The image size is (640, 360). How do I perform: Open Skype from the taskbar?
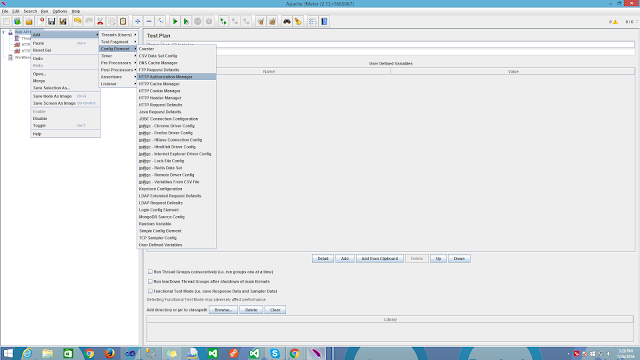(275, 353)
